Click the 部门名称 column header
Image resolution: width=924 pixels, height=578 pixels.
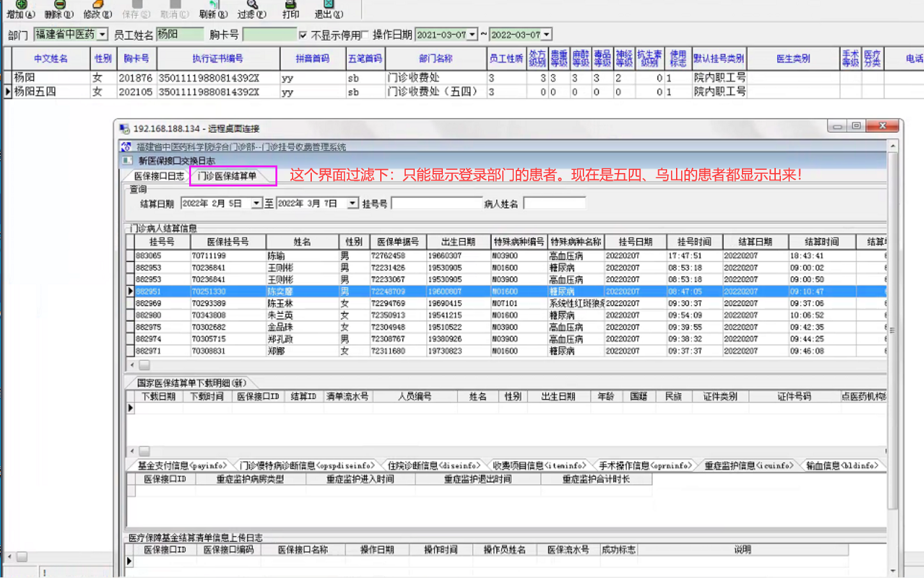coord(436,58)
